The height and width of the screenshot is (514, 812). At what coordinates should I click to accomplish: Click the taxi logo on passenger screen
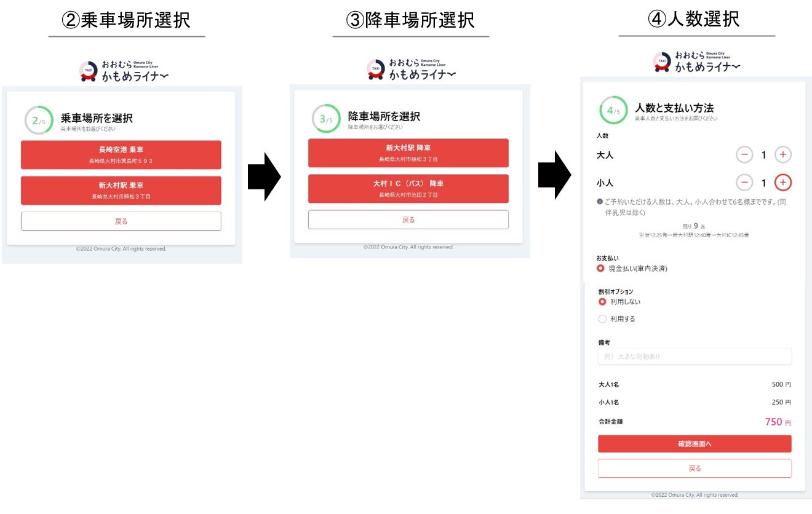663,62
